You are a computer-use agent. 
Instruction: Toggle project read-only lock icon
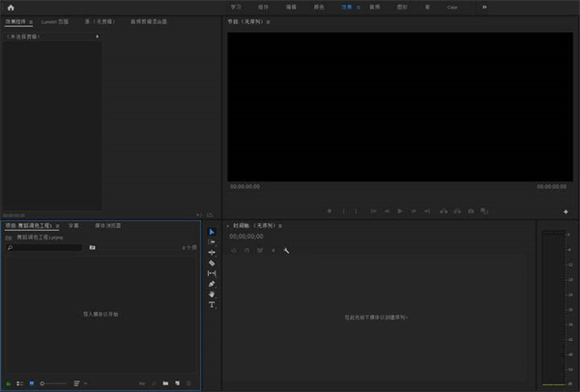pyautogui.click(x=9, y=383)
